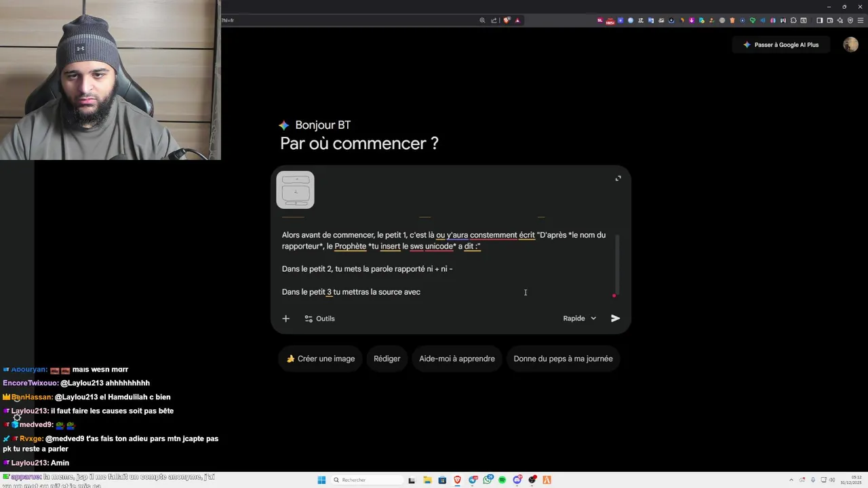Open Discord from the taskbar
868x488 pixels.
[517, 480]
